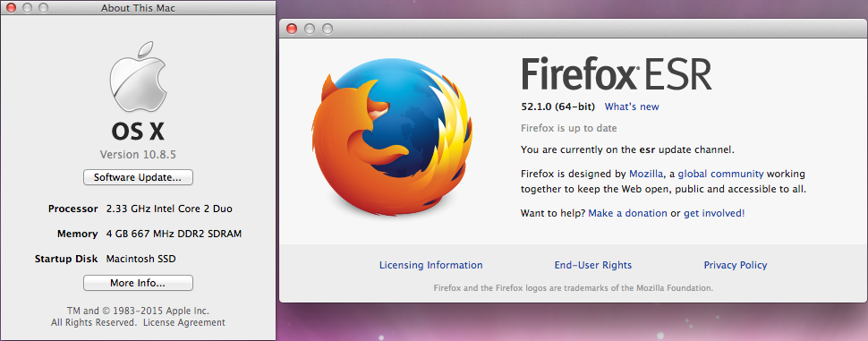Click the Software Update... button
The width and height of the screenshot is (868, 341).
click(138, 178)
